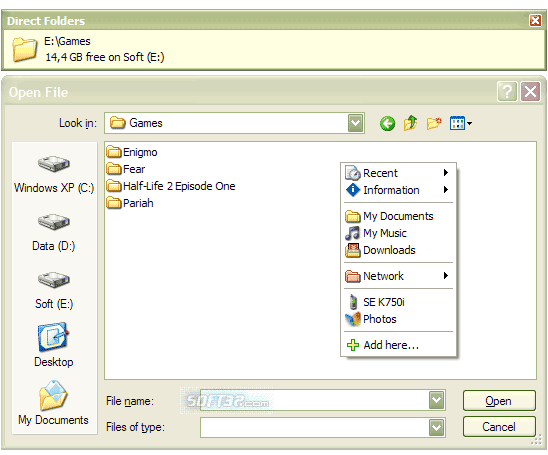The image size is (548, 455).
Task: Choose Photos from popup menu
Action: click(x=398, y=319)
